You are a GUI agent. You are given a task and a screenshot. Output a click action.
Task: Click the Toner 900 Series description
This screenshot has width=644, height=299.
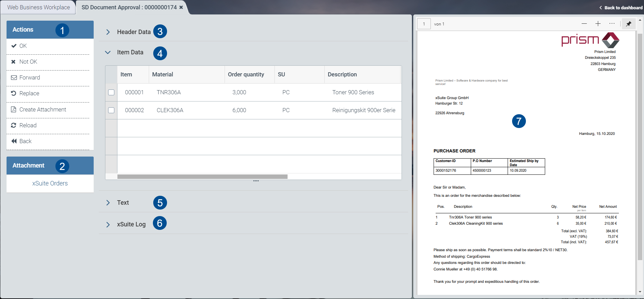[353, 92]
